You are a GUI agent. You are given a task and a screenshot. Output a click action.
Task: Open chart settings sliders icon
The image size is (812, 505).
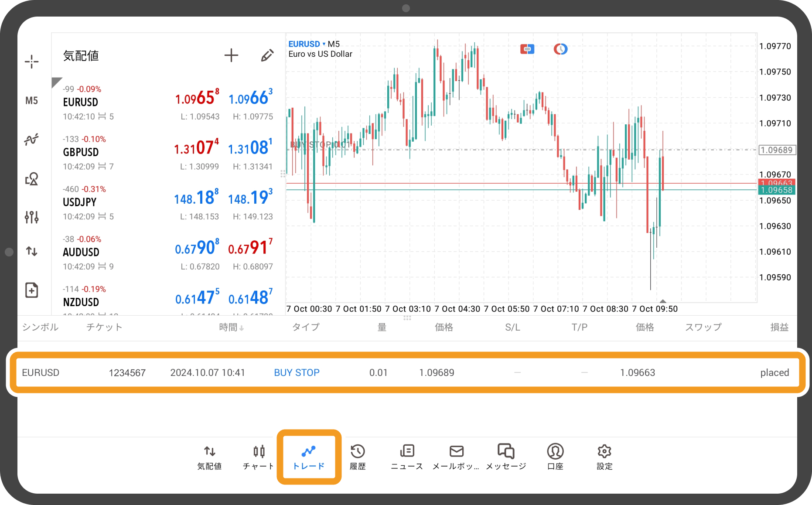[x=31, y=217]
